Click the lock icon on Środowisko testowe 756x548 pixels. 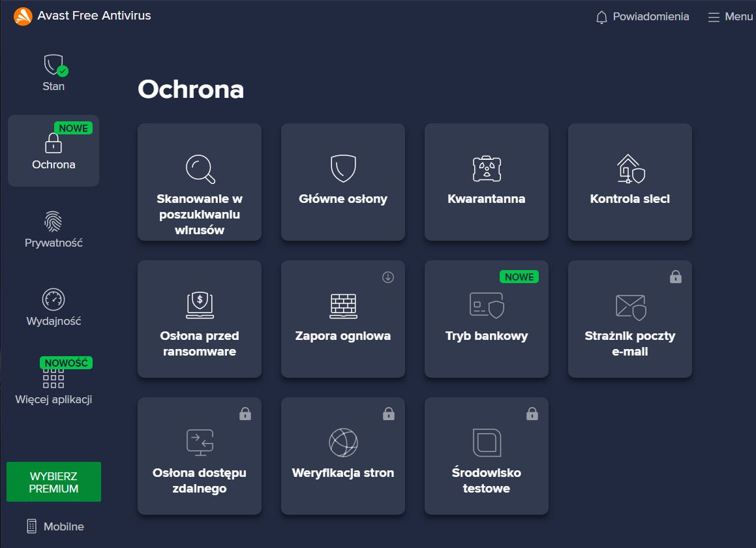(x=532, y=414)
